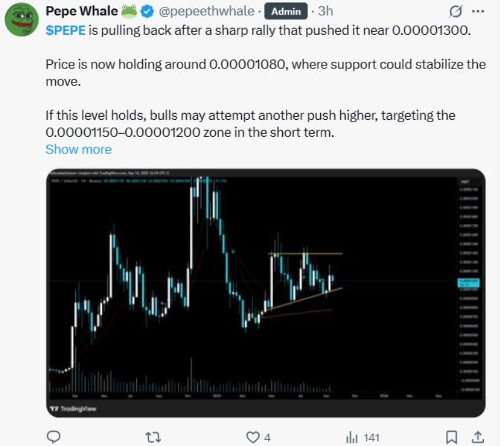Click the Admin badge label

pyautogui.click(x=286, y=11)
